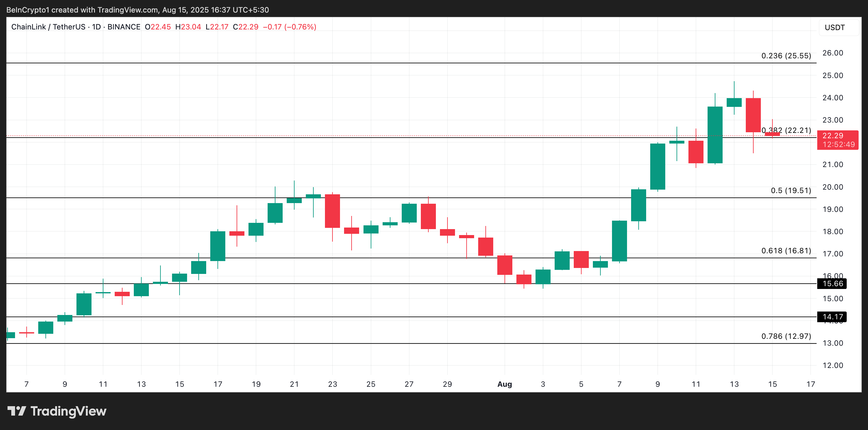Click the date 23 on time axis
The image size is (868, 430).
tap(332, 384)
